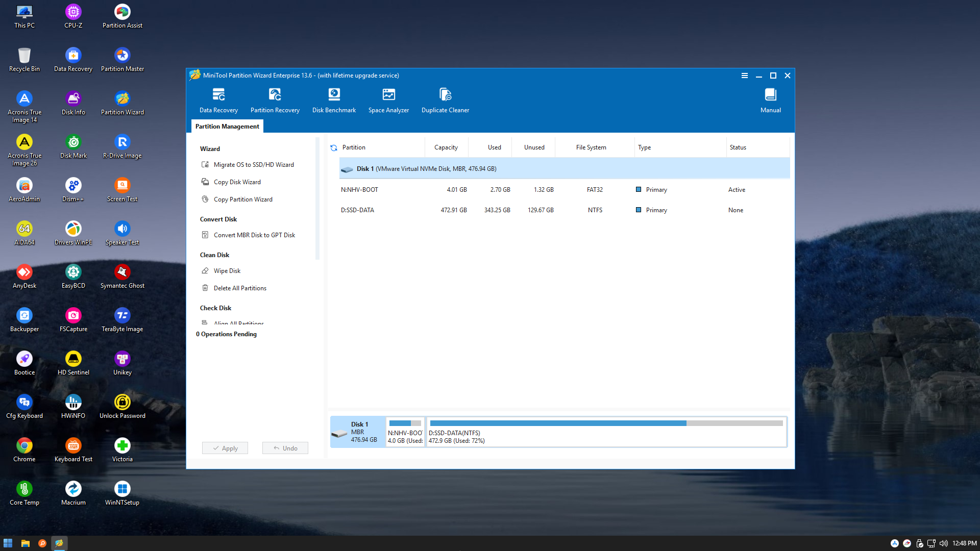980x551 pixels.
Task: Click the taskbar clock showing 12:48 PM
Action: tap(964, 543)
